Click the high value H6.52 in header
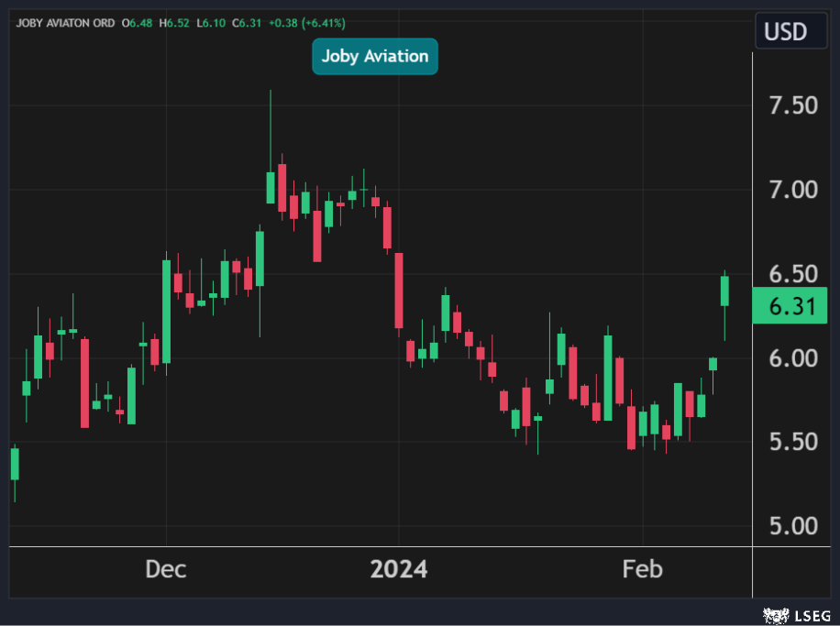The image size is (840, 626). 175,23
